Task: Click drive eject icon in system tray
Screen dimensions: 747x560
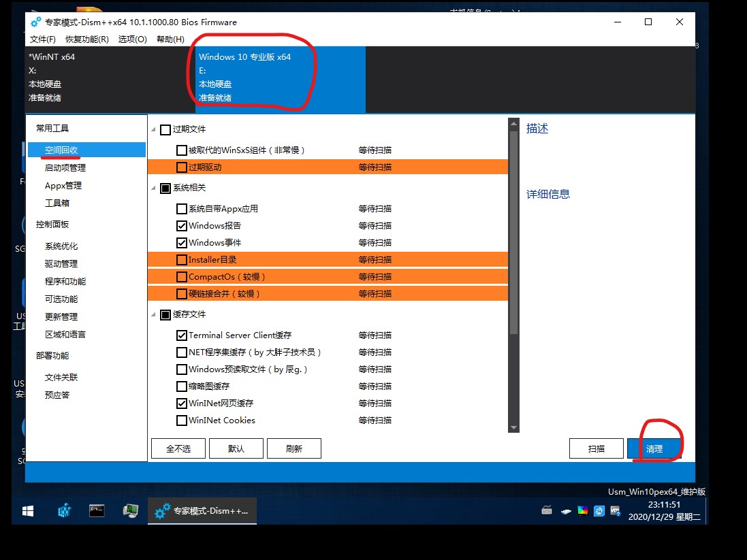Action: tap(566, 512)
